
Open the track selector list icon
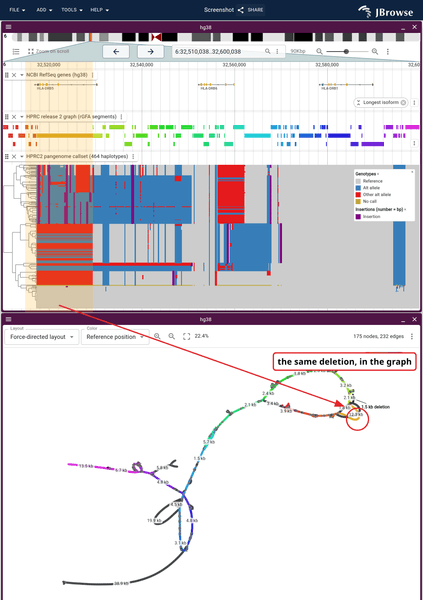coord(16,51)
